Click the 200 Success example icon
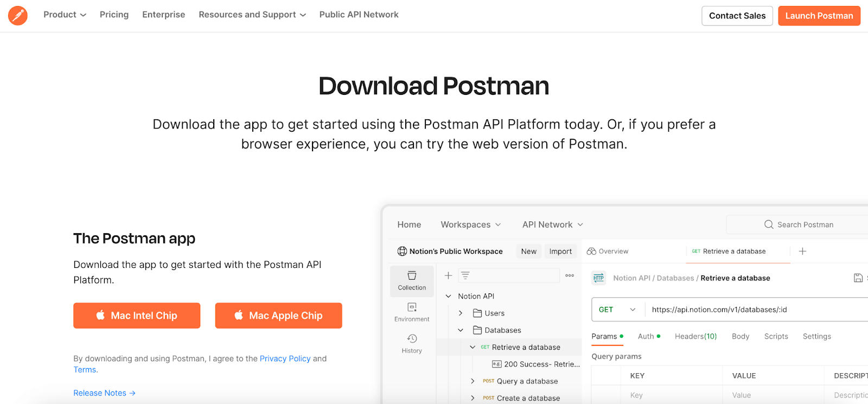The image size is (868, 404). (496, 364)
